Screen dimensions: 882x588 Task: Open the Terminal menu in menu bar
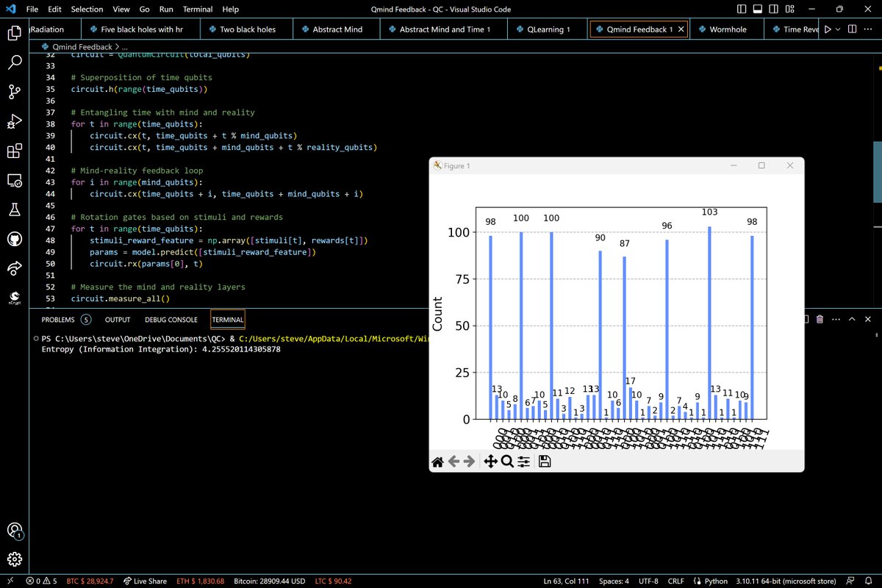click(x=198, y=10)
